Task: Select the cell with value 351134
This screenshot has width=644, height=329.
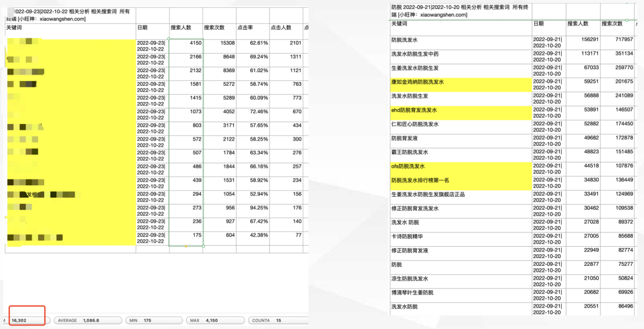Action: click(618, 57)
